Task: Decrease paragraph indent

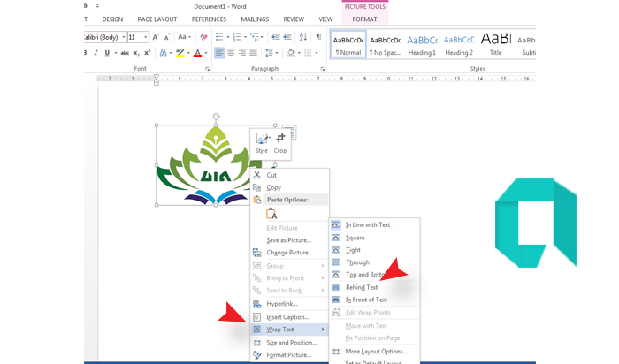Action: (x=276, y=37)
